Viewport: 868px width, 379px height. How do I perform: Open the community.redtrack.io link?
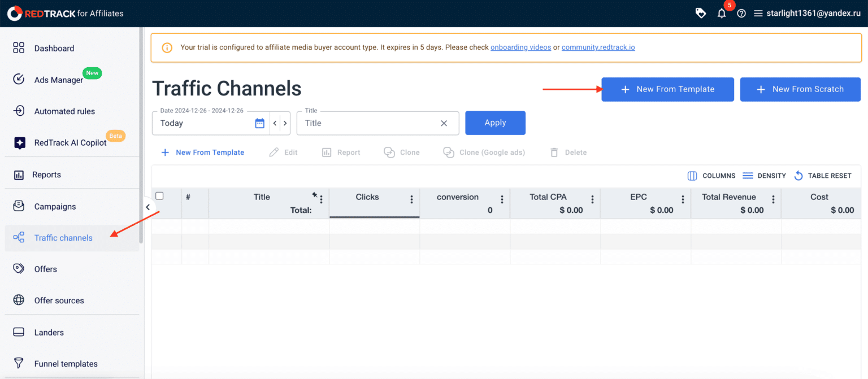598,47
